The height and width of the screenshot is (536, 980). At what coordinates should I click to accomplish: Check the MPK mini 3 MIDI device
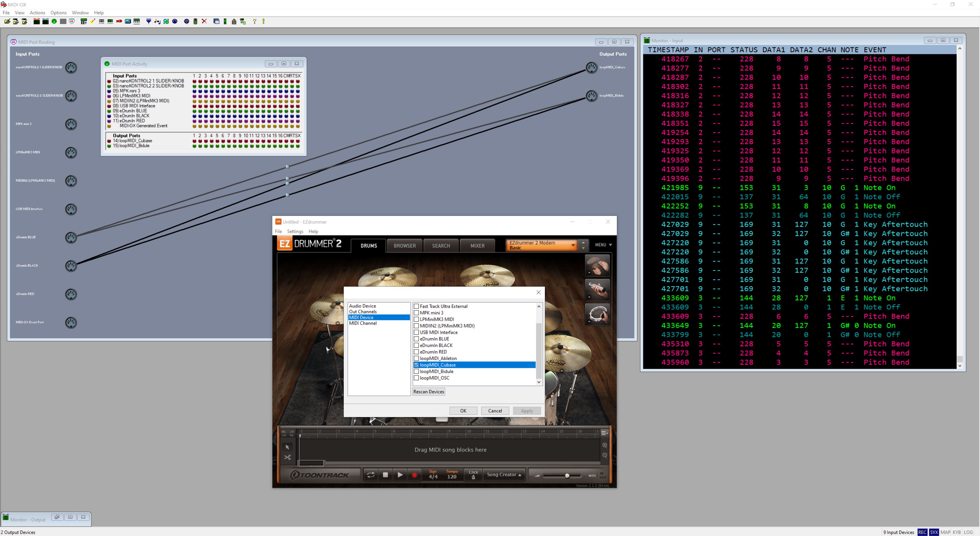coord(416,313)
